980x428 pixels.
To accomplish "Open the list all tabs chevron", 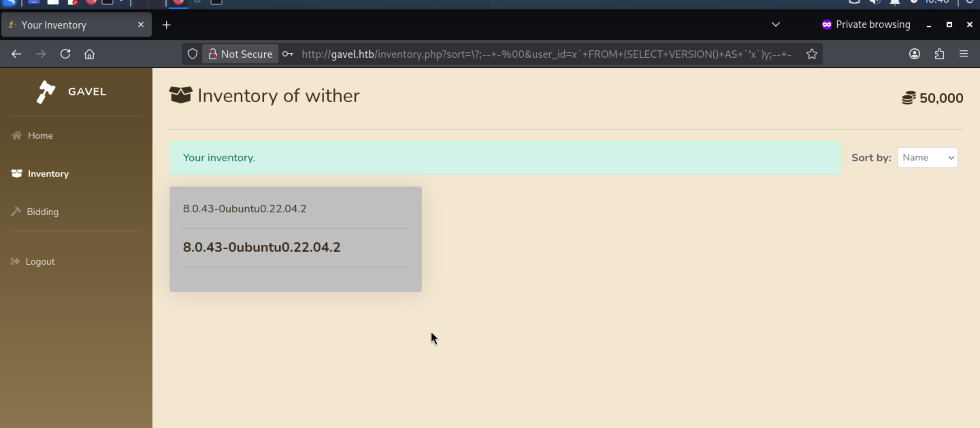I will [x=775, y=25].
